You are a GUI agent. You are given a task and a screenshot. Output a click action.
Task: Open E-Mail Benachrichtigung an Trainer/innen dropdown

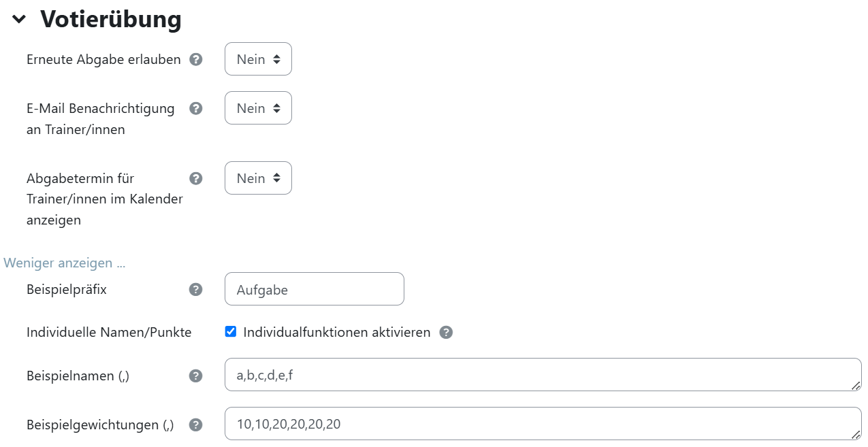click(x=258, y=108)
